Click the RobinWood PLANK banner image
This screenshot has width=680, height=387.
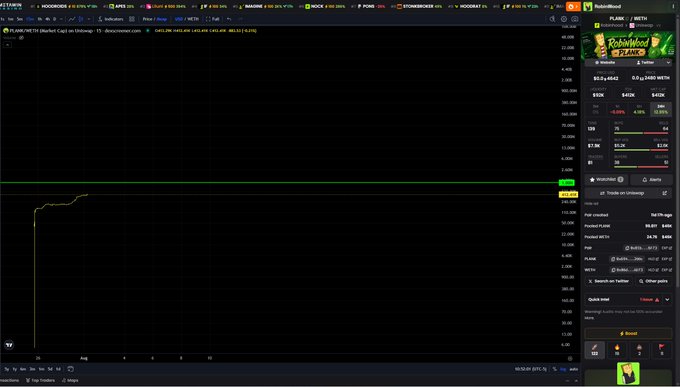tap(628, 45)
